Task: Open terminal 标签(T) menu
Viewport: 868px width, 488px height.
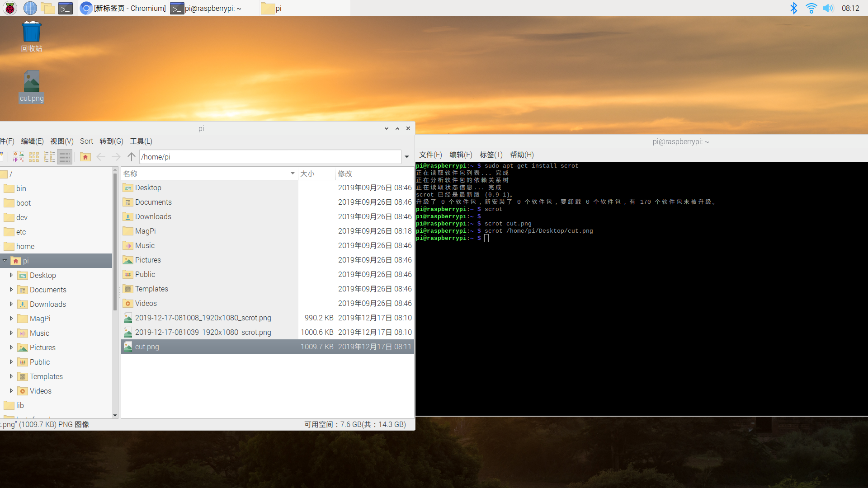Action: click(491, 155)
